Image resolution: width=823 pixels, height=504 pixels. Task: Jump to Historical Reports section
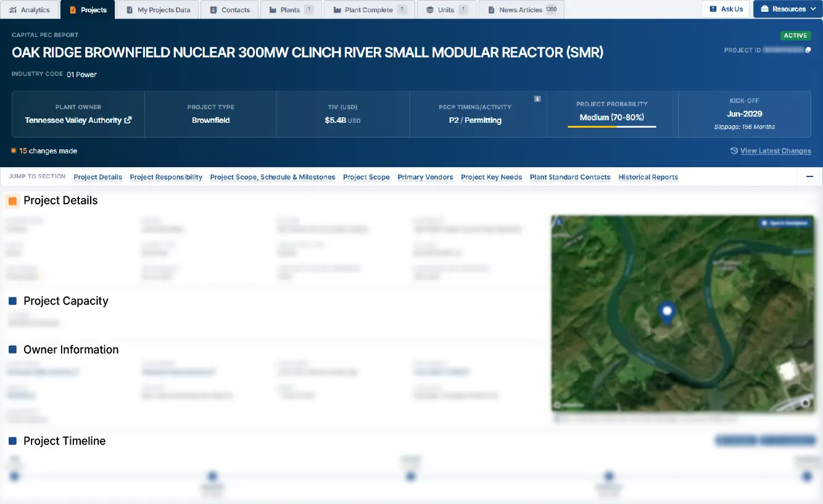click(648, 177)
